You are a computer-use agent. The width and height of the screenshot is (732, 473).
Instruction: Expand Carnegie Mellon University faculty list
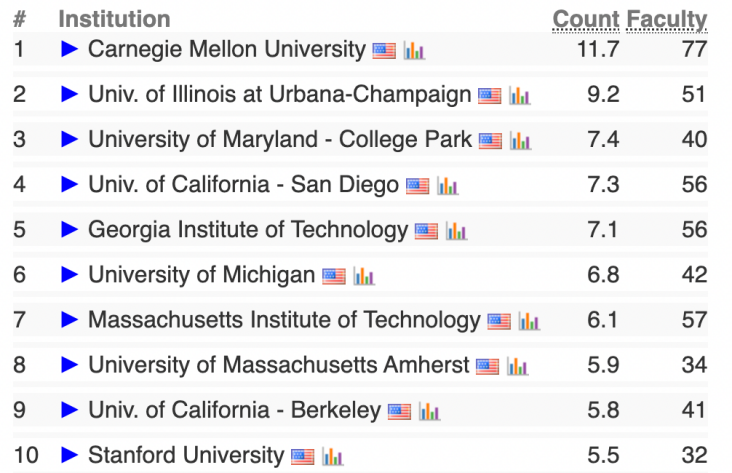coord(69,49)
